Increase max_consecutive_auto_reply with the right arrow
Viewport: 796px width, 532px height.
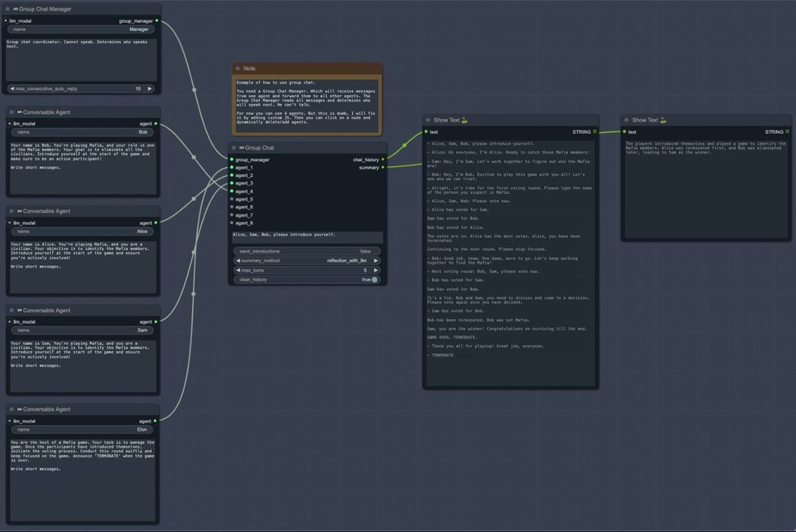[x=150, y=89]
